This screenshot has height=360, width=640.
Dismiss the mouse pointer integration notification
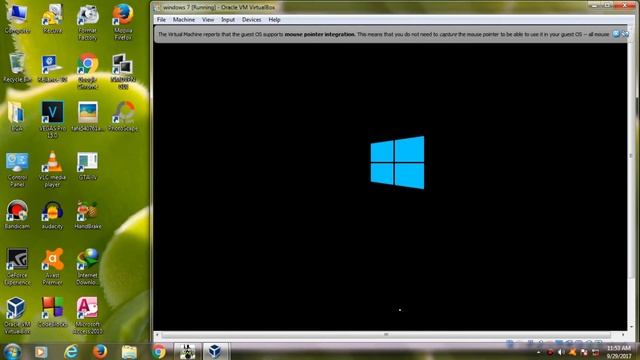[x=616, y=34]
